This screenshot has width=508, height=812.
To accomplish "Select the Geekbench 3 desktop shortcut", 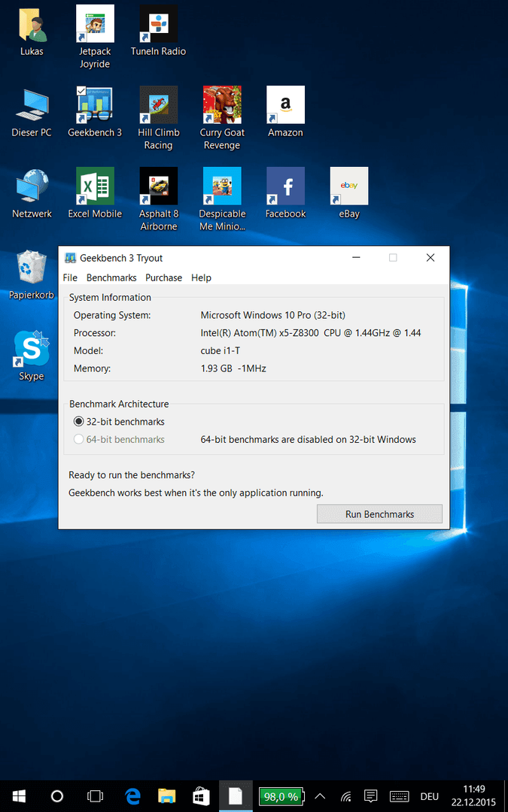I will [95, 105].
